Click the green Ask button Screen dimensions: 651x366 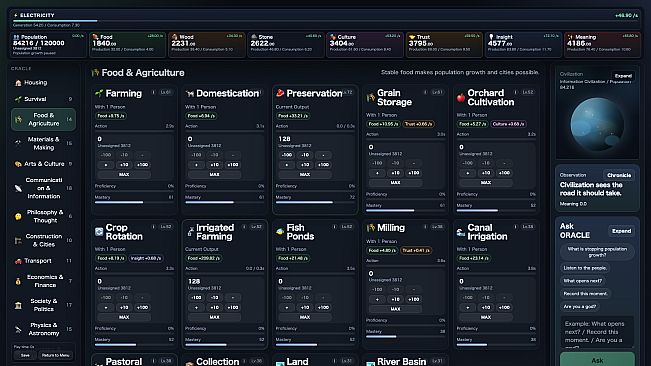click(x=597, y=359)
